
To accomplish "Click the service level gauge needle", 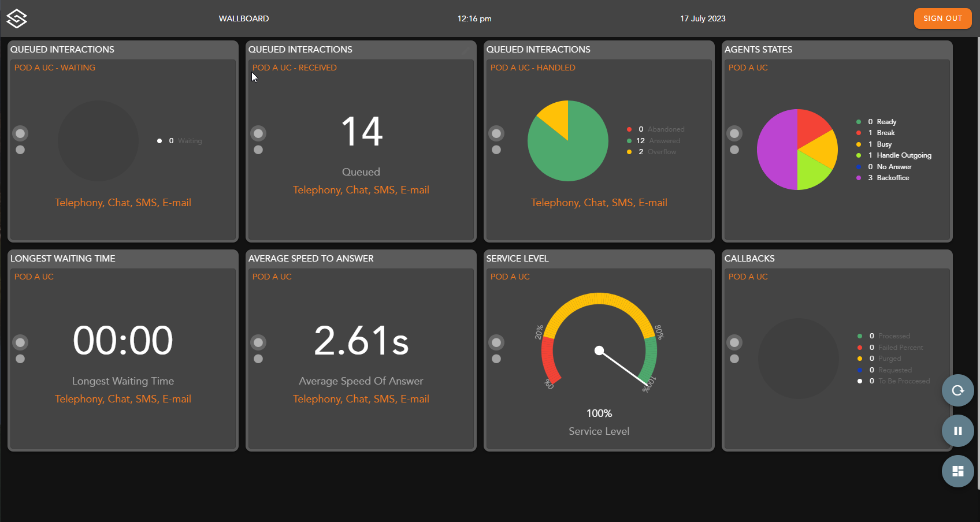I will (623, 367).
